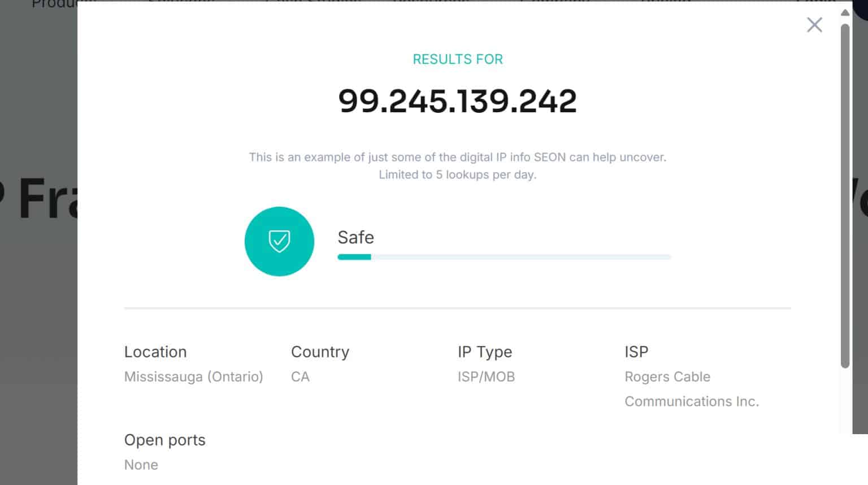
Task: Select the X close icon of the results dialog
Action: tap(814, 25)
